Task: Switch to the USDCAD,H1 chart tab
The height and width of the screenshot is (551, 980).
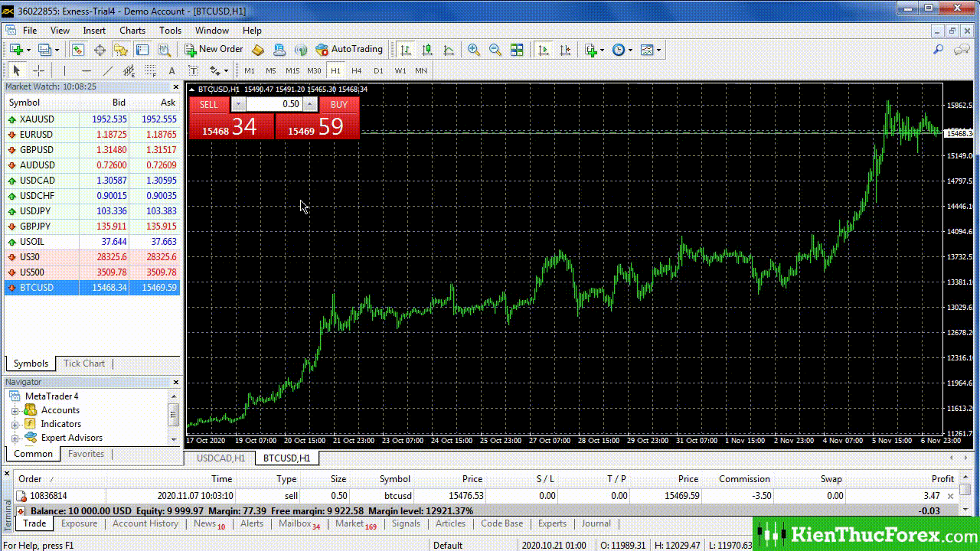Action: coord(220,458)
